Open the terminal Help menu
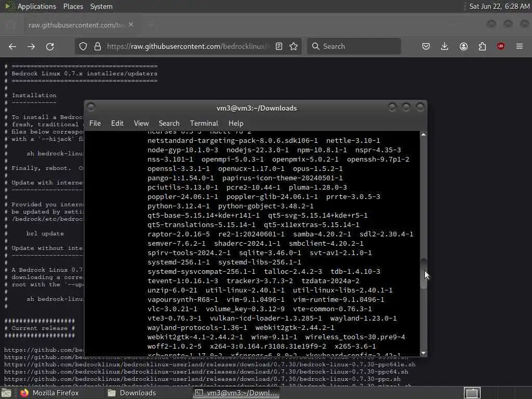532x399 pixels. [236, 124]
